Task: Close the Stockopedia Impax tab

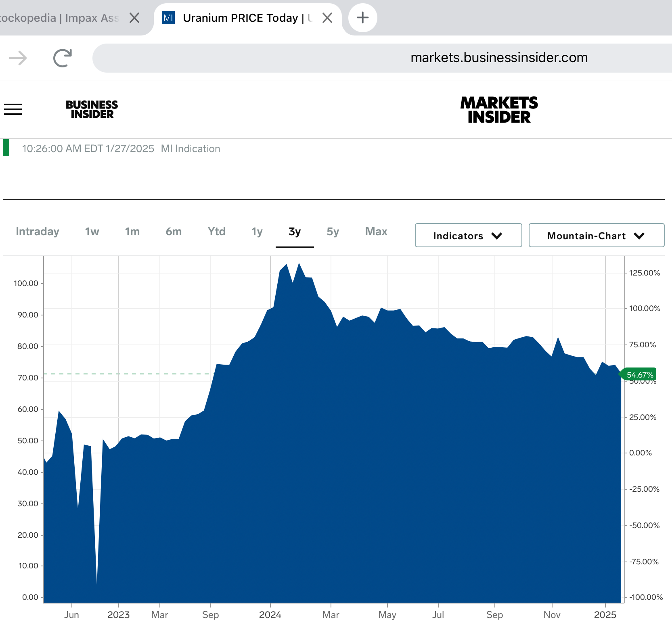Action: [134, 18]
